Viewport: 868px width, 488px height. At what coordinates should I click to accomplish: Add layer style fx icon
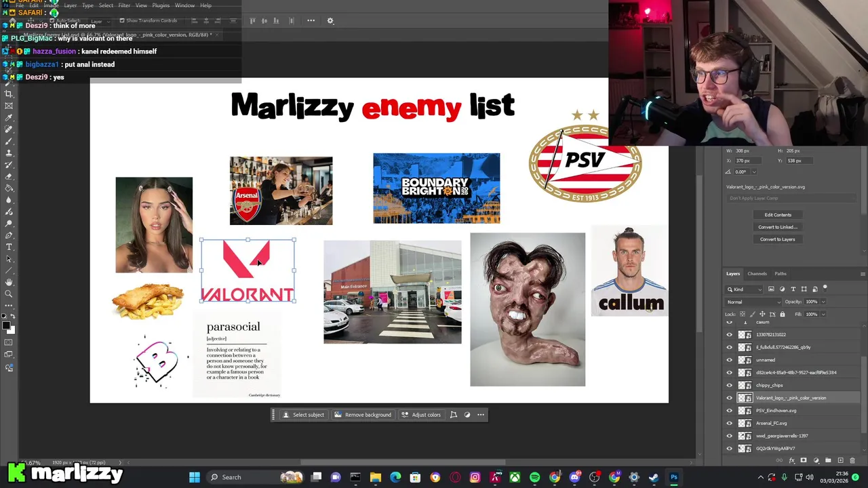(792, 460)
